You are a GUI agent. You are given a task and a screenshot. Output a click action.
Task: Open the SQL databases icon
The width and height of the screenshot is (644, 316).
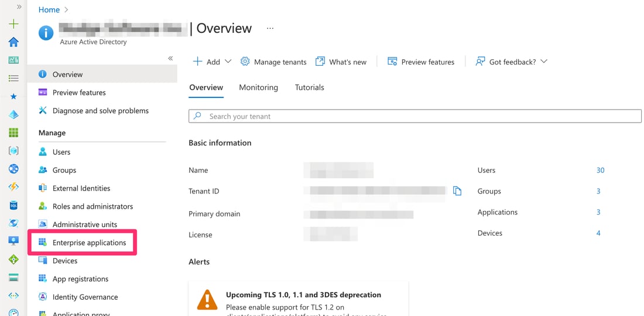click(13, 205)
